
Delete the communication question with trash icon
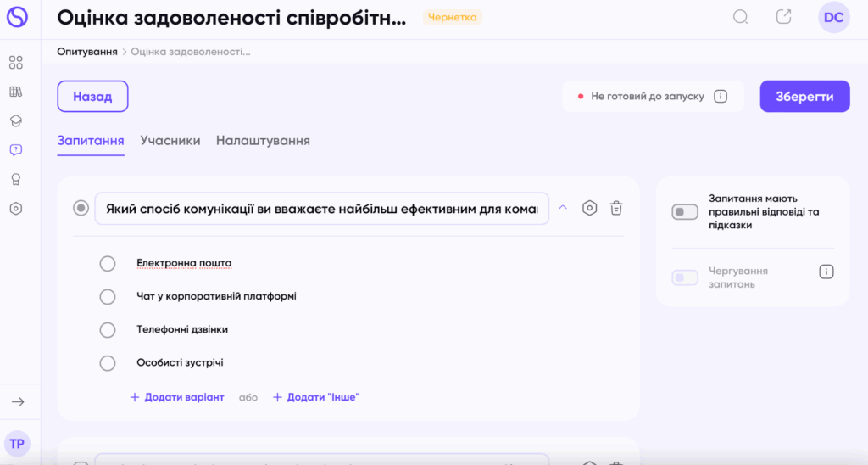click(x=617, y=208)
